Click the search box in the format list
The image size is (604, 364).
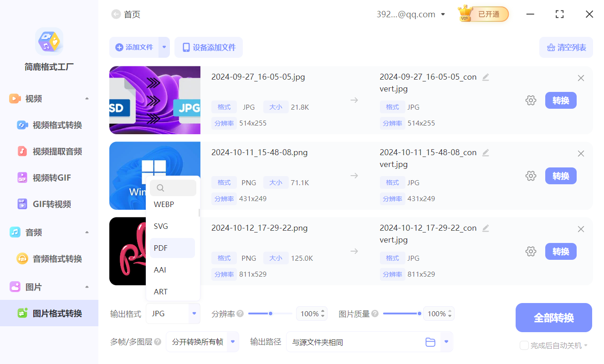point(173,187)
